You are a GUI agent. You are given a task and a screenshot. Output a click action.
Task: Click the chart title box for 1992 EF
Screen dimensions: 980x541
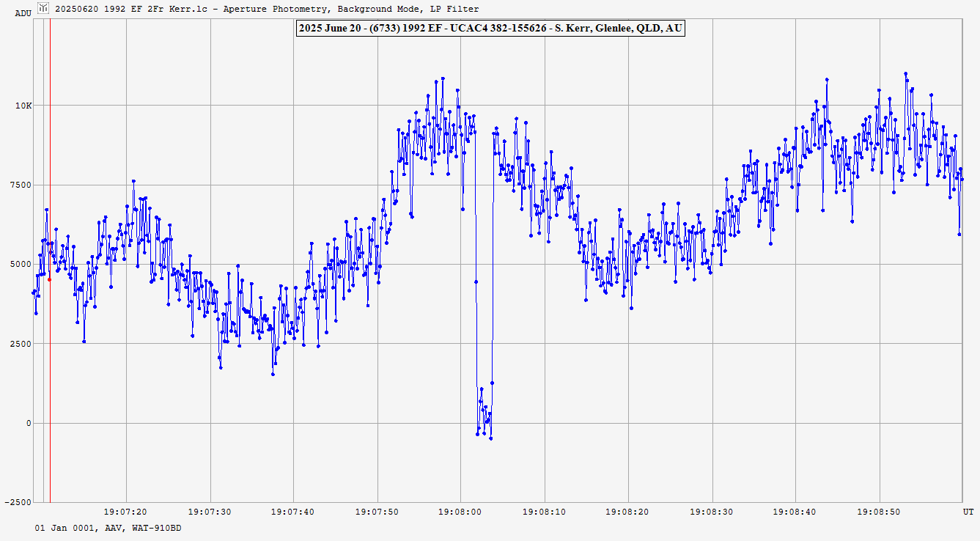[490, 29]
